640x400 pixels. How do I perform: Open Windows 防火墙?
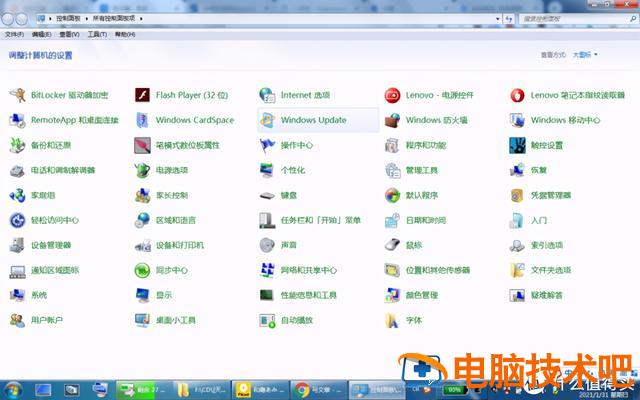pos(426,120)
